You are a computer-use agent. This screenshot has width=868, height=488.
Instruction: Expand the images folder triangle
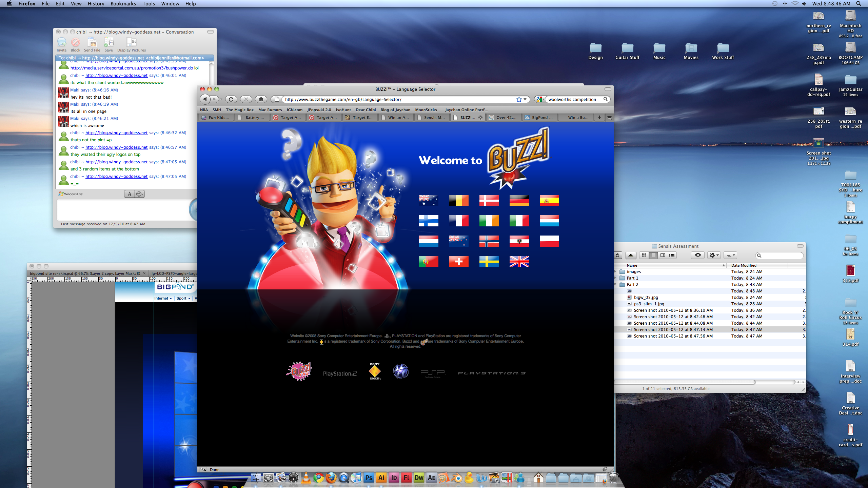pyautogui.click(x=616, y=272)
